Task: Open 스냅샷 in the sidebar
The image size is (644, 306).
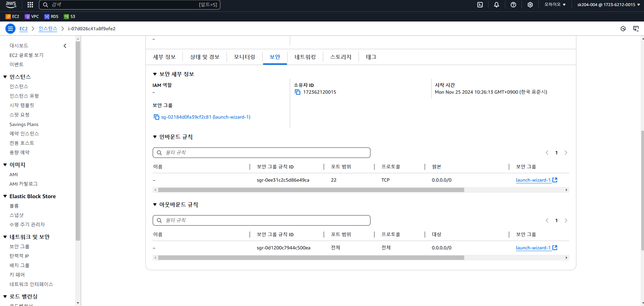Action: (16, 215)
